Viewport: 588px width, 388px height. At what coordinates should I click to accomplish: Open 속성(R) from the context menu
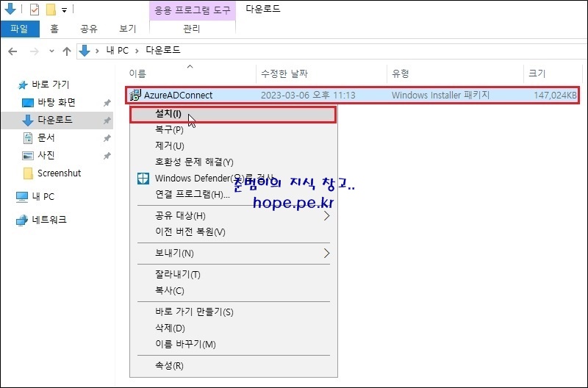point(233,365)
